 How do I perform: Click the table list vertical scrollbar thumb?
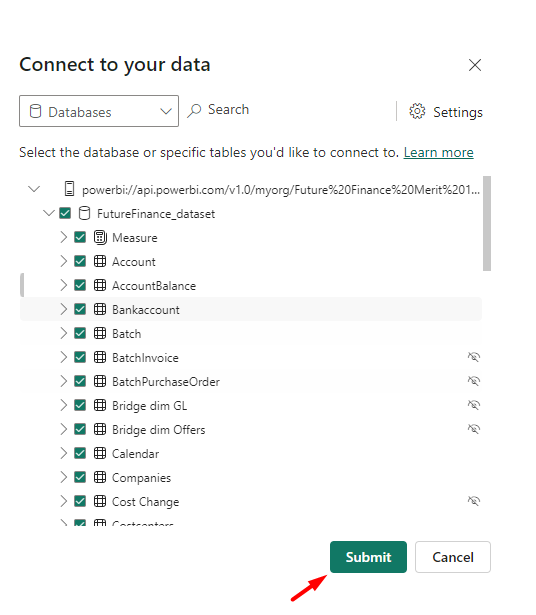click(487, 224)
